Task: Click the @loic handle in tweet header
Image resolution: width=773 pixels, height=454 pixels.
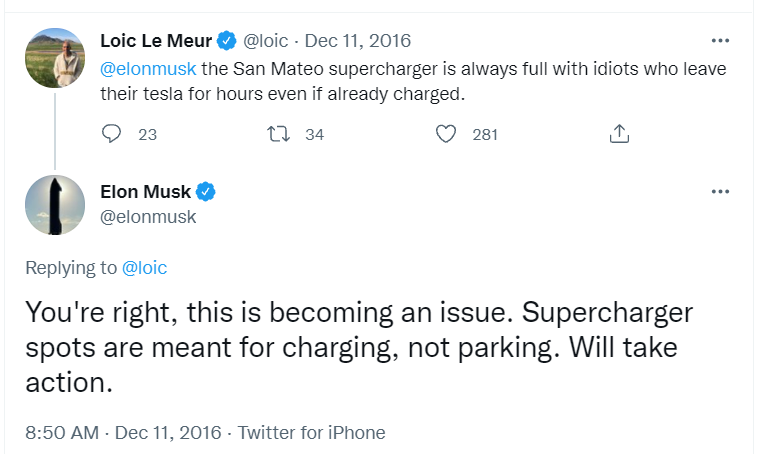Action: pos(266,41)
